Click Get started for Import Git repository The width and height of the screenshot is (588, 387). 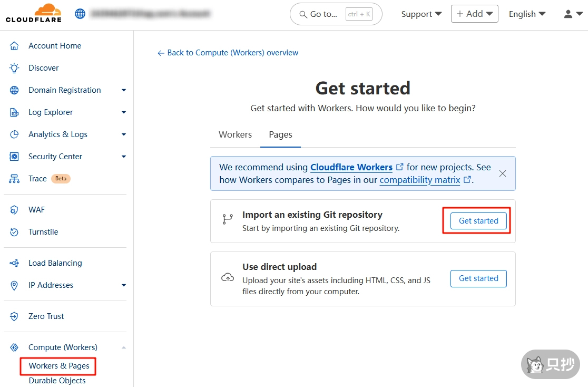478,221
